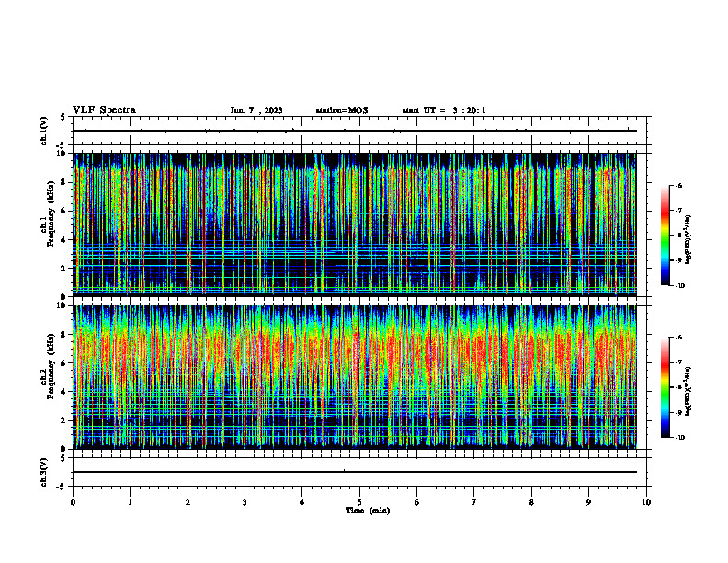Click the "0" tick on time axis
This screenshot has height=563, width=728.
coord(73,502)
